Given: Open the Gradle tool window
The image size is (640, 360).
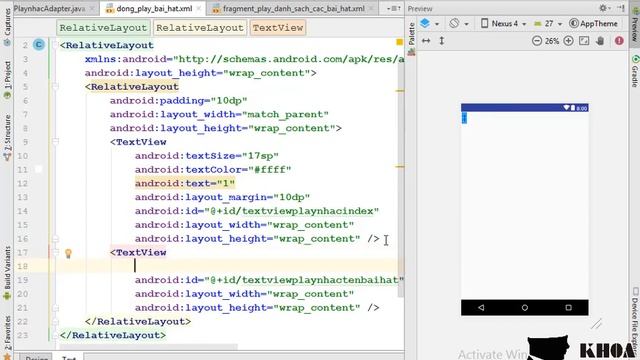Looking at the screenshot, I should coord(635,71).
